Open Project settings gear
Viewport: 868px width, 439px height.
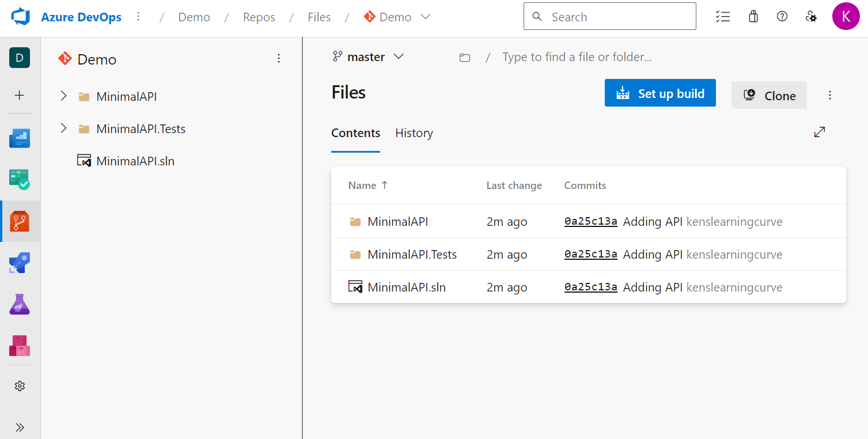click(20, 385)
